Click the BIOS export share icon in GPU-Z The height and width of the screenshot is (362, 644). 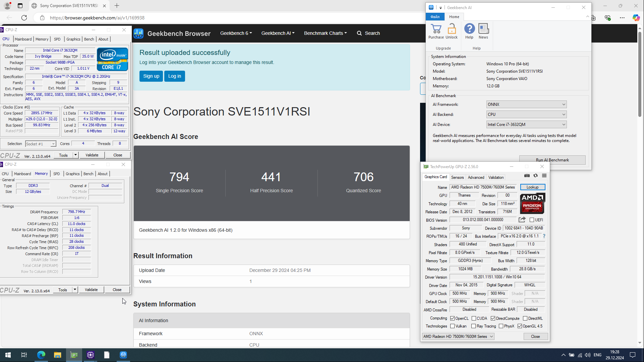(522, 220)
